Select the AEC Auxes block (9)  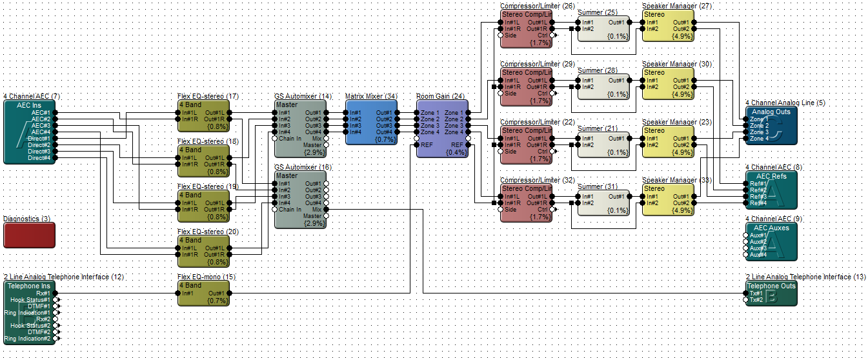tap(771, 241)
